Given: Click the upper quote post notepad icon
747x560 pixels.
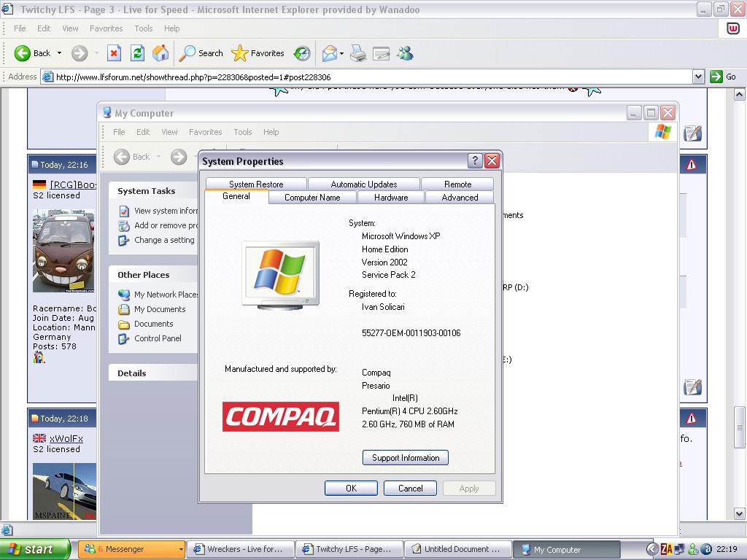Looking at the screenshot, I should click(x=693, y=133).
